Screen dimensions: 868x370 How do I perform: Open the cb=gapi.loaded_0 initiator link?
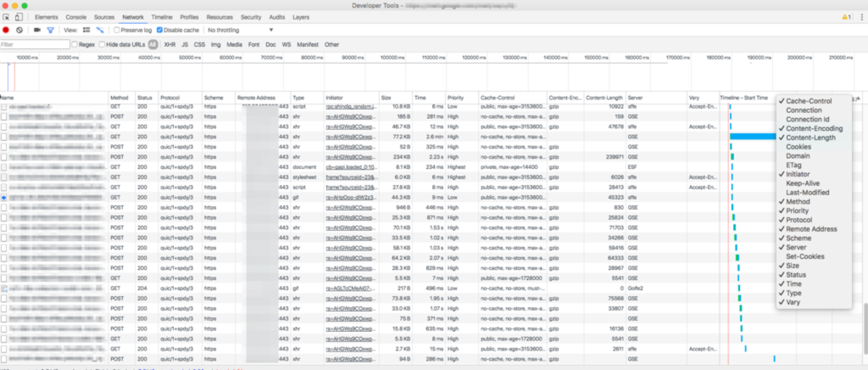(350, 167)
